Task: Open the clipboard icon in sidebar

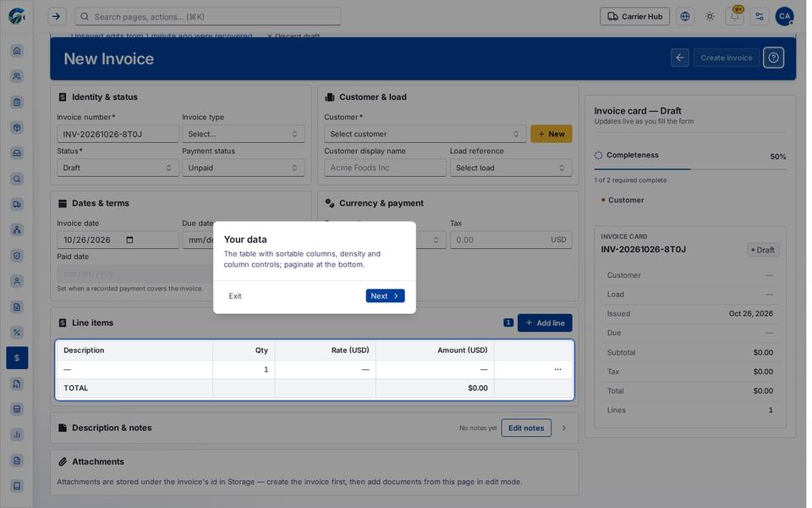Action: pos(17,102)
